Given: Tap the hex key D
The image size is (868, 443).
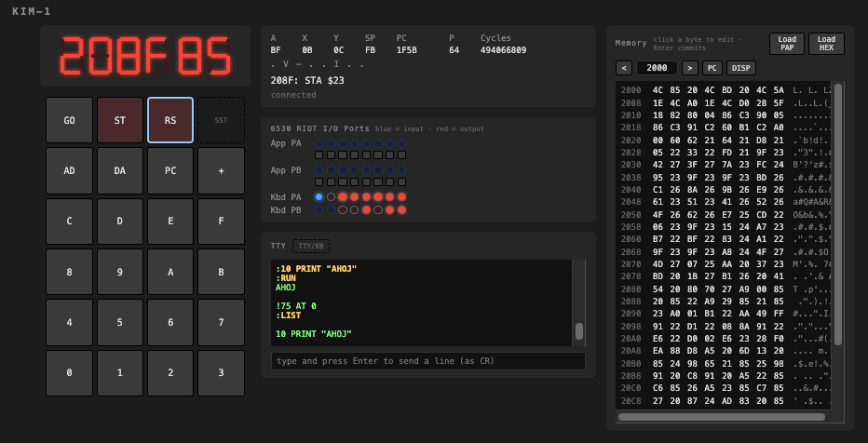Looking at the screenshot, I should click(120, 221).
